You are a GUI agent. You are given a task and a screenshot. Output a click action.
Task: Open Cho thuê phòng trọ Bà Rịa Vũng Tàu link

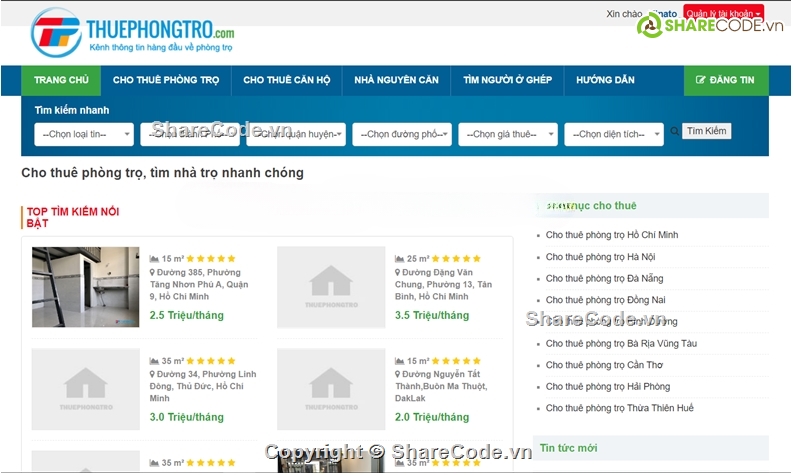[x=621, y=344]
